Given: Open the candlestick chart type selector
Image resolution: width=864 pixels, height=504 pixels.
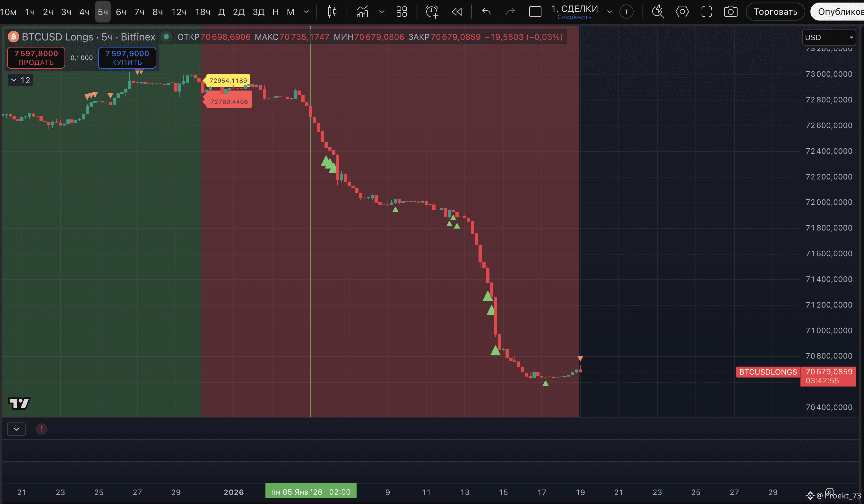Looking at the screenshot, I should 332,12.
